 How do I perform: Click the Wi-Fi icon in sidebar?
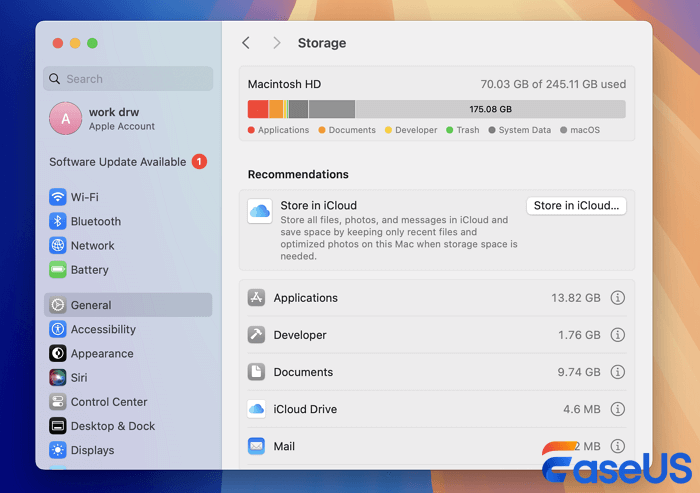tap(58, 197)
